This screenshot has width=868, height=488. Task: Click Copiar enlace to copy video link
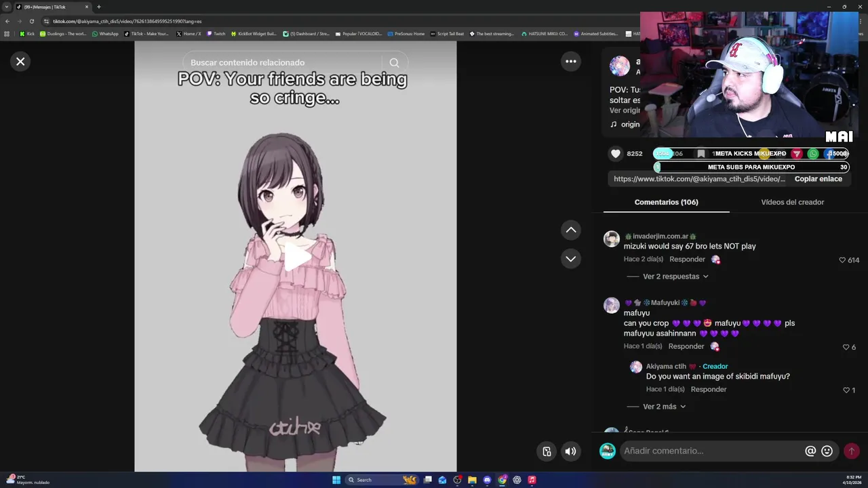click(x=818, y=179)
